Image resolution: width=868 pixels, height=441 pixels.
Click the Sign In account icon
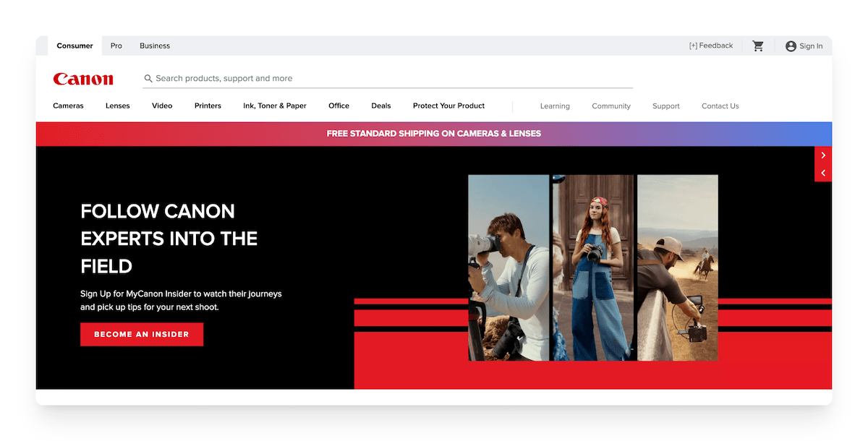tap(791, 46)
